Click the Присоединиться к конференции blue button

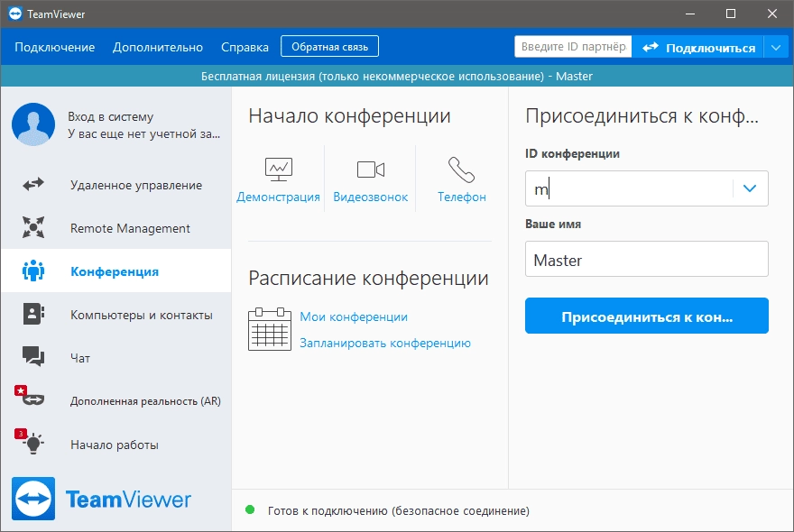click(x=647, y=316)
